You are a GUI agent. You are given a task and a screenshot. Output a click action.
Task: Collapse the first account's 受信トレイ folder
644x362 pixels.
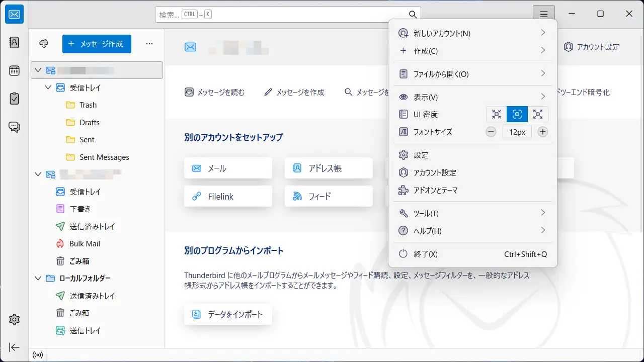[48, 87]
